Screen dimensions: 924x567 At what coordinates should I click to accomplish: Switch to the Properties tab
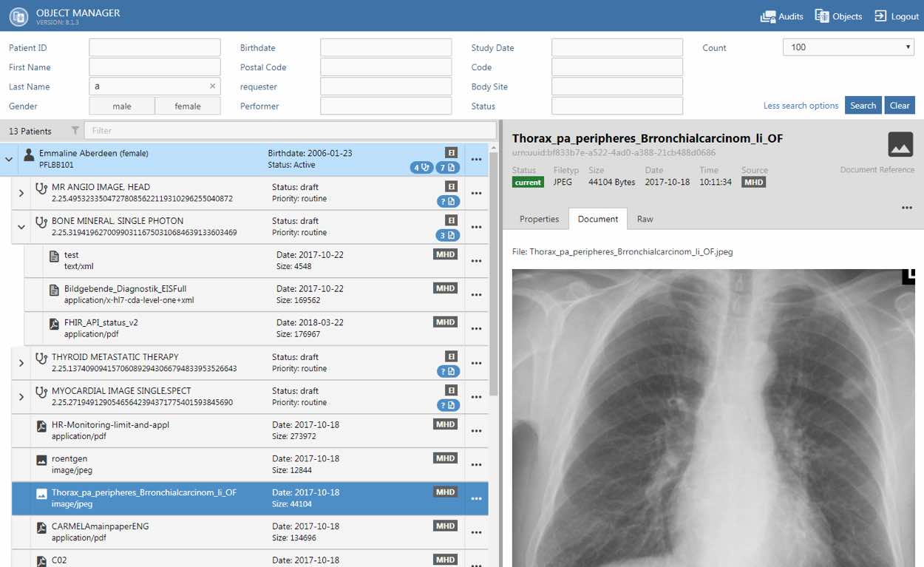point(539,219)
